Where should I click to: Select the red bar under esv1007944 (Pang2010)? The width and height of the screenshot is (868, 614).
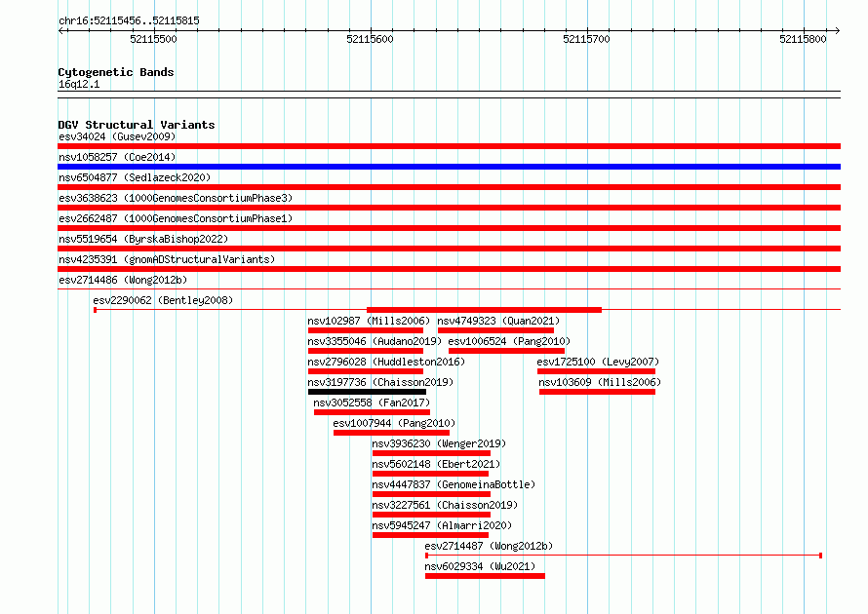tap(391, 433)
